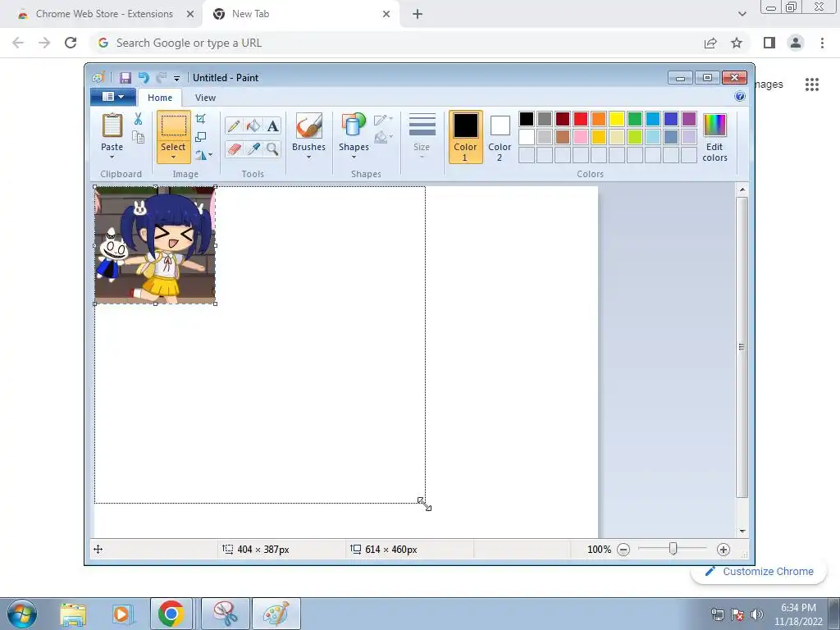Image resolution: width=840 pixels, height=630 pixels.
Task: Open Edit colors dialog
Action: [714, 138]
